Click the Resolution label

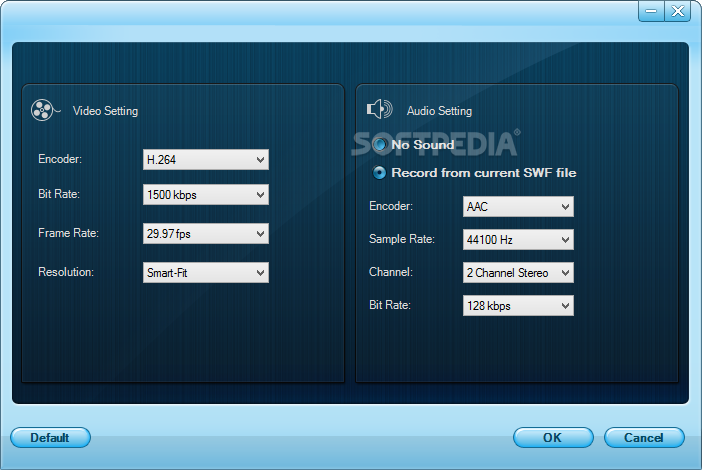(x=66, y=272)
